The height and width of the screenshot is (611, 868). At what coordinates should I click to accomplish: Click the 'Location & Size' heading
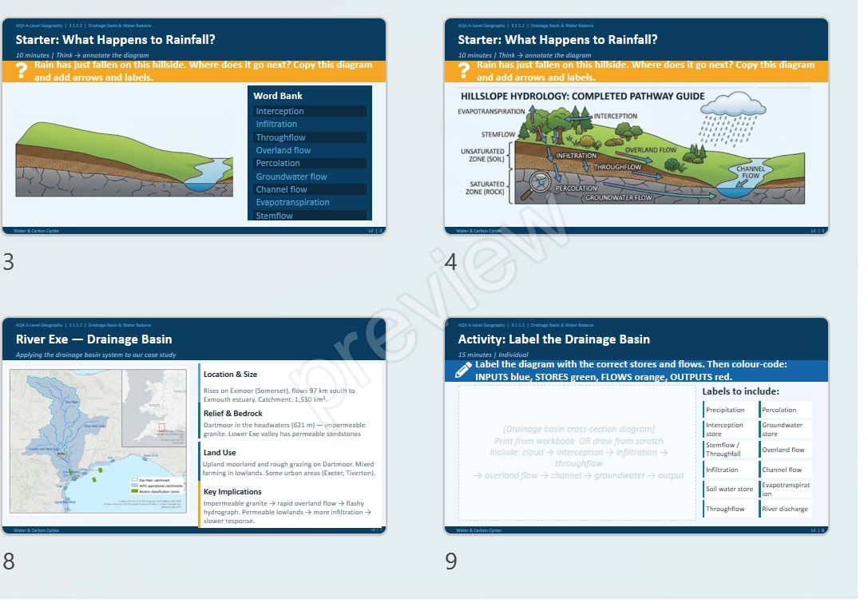[230, 375]
